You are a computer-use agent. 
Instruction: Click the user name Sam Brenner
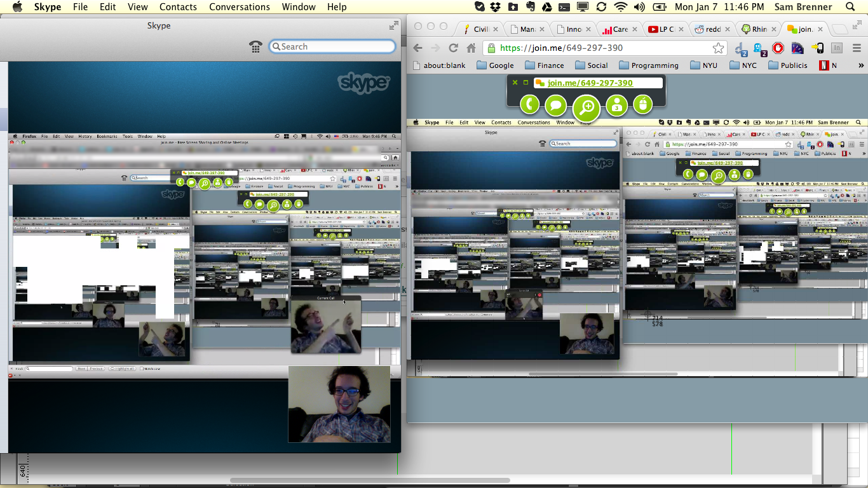(x=803, y=7)
